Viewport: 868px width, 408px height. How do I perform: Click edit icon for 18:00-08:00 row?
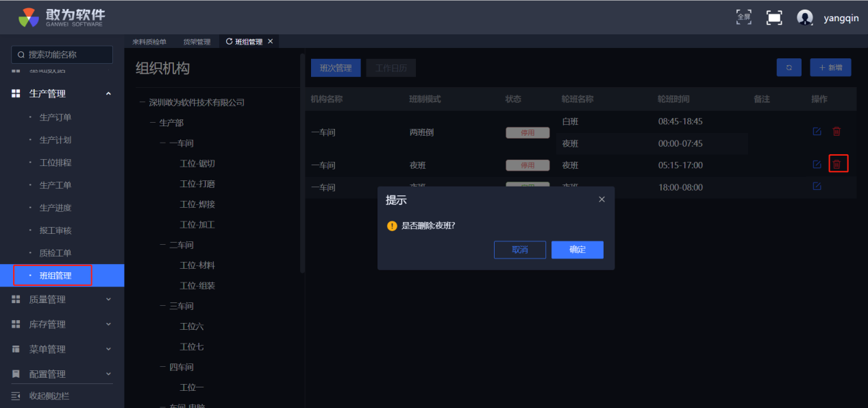[817, 186]
